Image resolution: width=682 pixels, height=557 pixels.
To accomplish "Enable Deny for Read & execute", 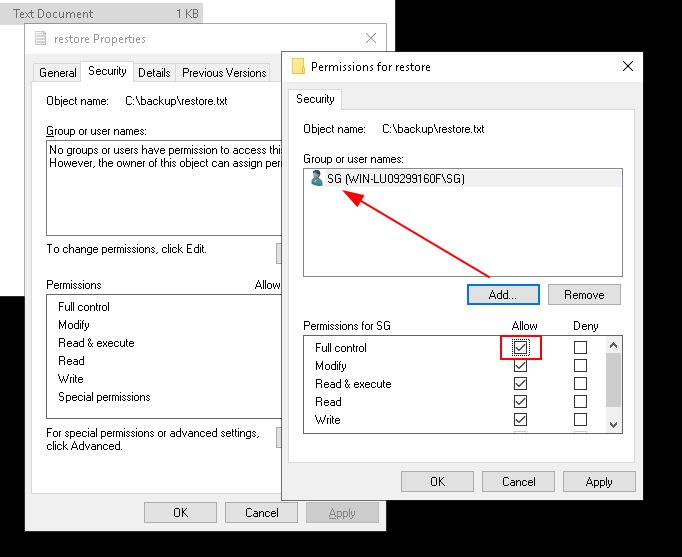I will (580, 384).
